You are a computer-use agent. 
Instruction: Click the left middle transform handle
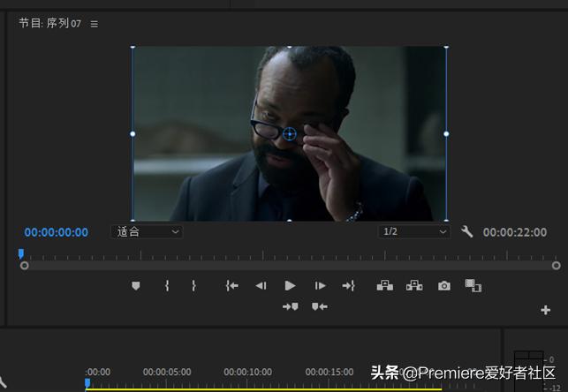tap(133, 134)
